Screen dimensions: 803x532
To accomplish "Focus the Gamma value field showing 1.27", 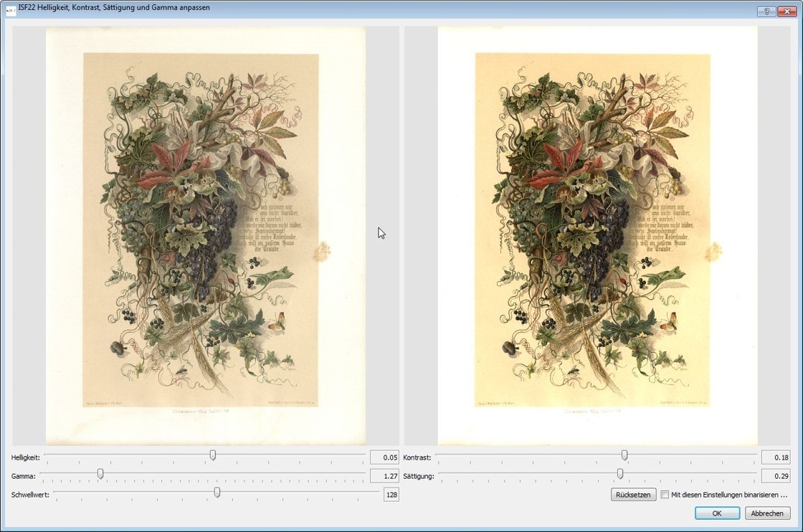I will coord(384,475).
